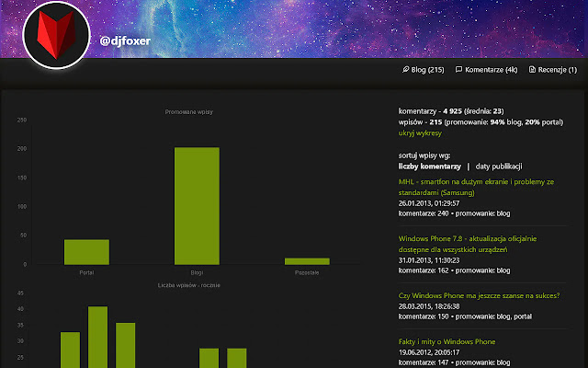Click the Portal axis label
The height and width of the screenshot is (368, 588).
[x=86, y=272]
